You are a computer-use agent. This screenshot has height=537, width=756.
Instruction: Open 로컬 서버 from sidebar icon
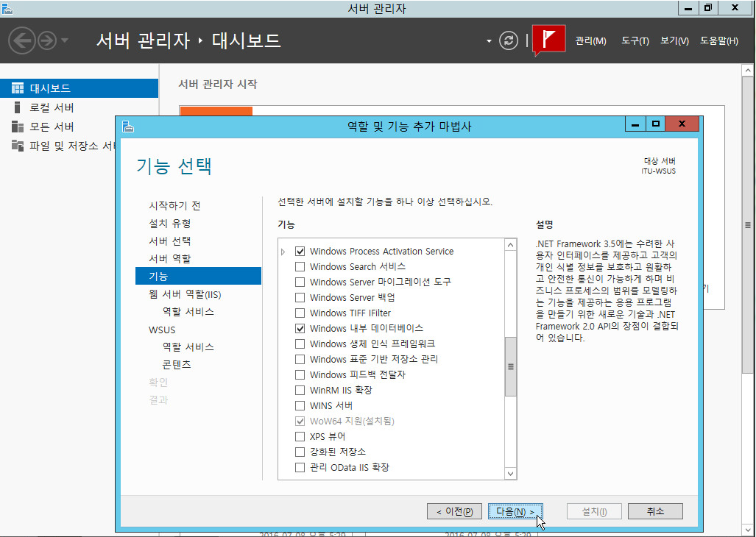[18, 107]
